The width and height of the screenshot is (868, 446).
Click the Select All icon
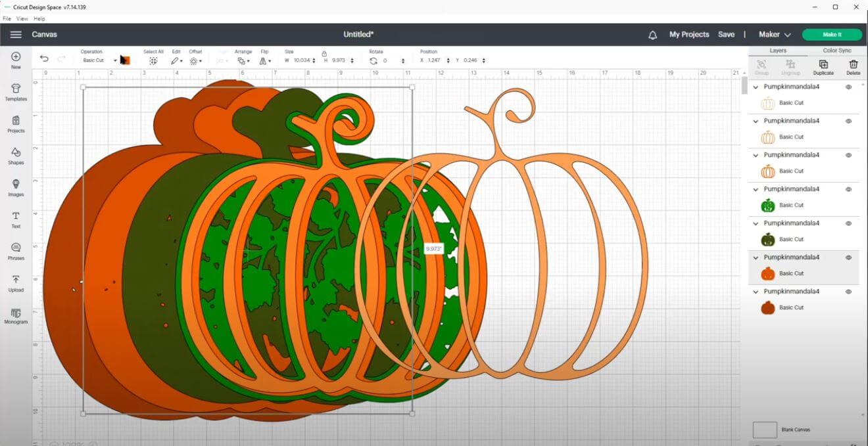153,60
